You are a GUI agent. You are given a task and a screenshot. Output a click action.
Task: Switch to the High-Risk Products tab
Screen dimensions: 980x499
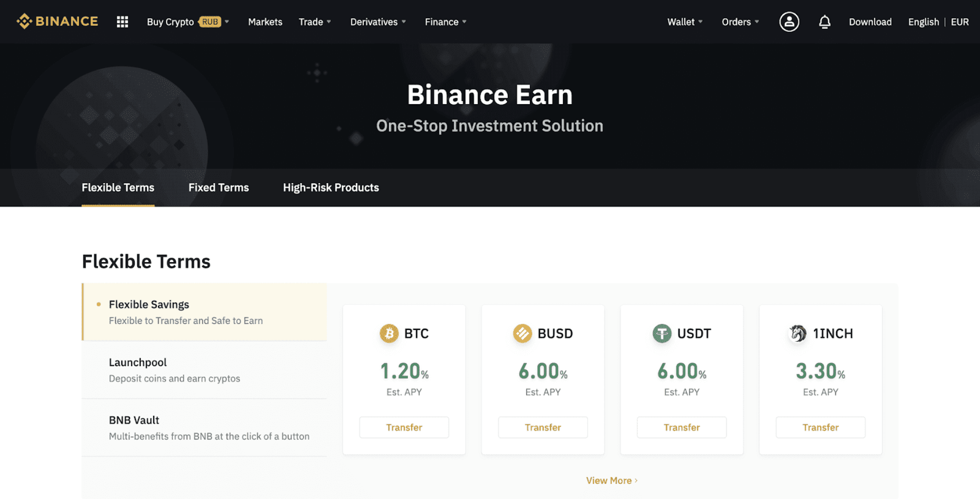pyautogui.click(x=331, y=187)
